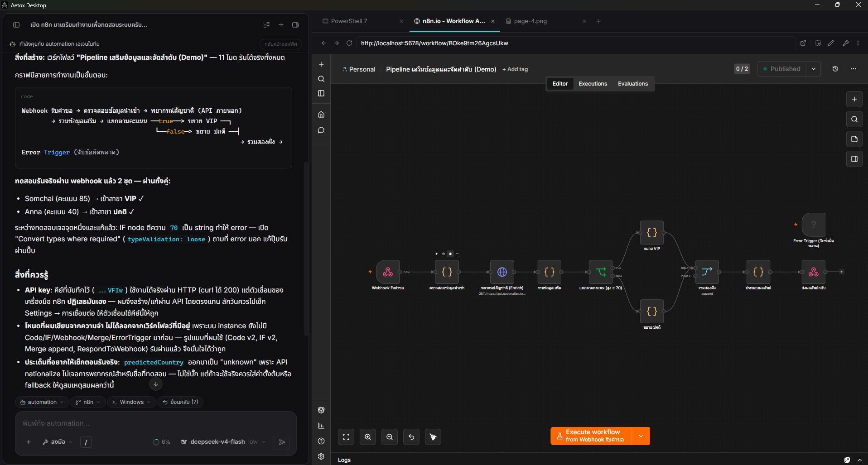
Task: Open canvas node search on right
Action: coord(854,119)
